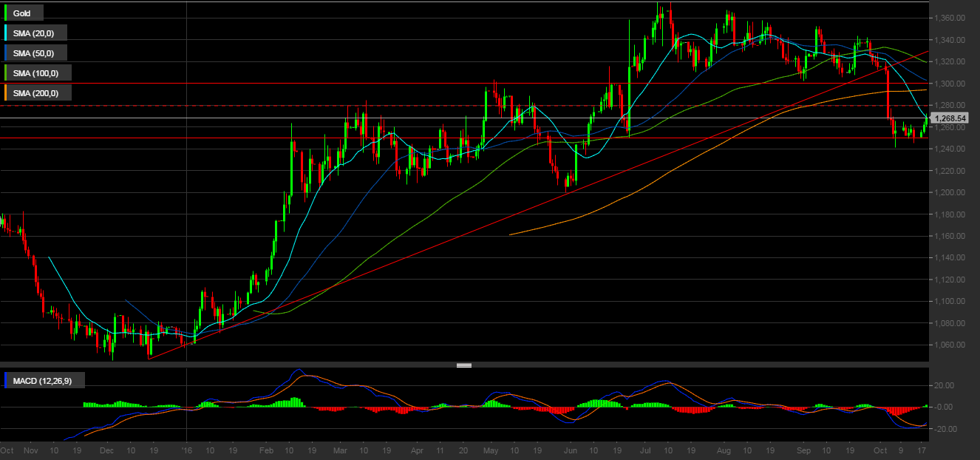Click the blue MACD color swatch
Screen dimensions: 980x460
tap(7, 381)
